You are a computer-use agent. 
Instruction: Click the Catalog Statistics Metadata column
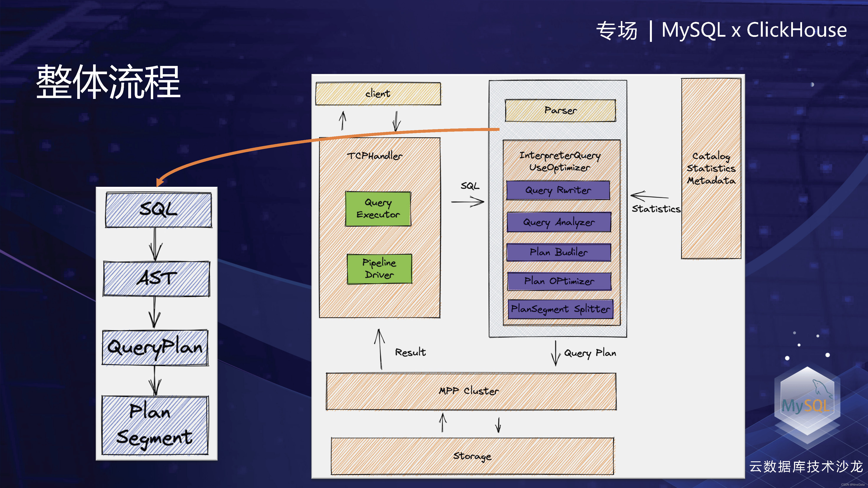711,168
